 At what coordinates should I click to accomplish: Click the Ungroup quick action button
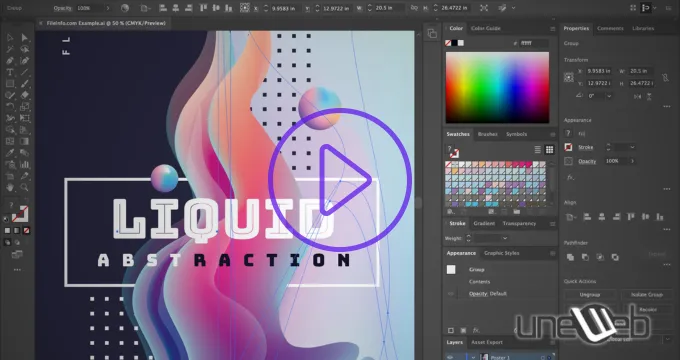point(590,295)
